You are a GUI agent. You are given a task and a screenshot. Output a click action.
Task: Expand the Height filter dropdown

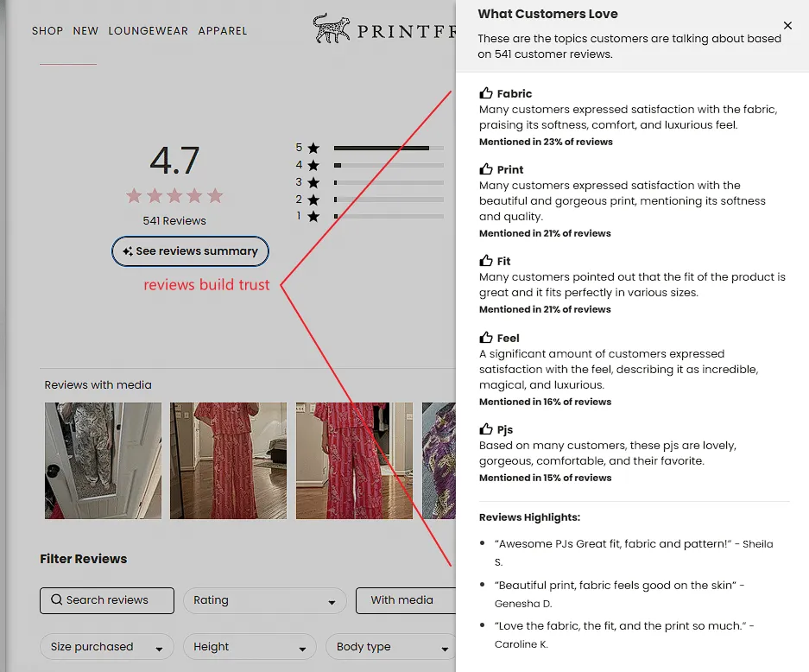pyautogui.click(x=250, y=647)
